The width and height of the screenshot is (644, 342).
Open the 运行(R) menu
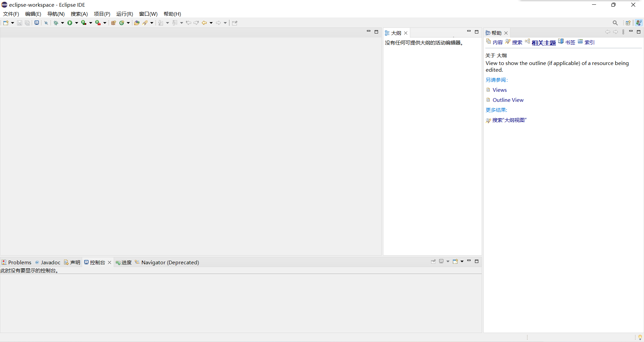click(x=125, y=14)
